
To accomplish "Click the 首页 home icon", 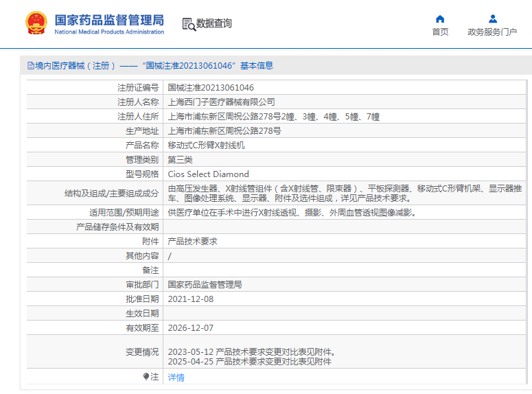I will 440,19.
